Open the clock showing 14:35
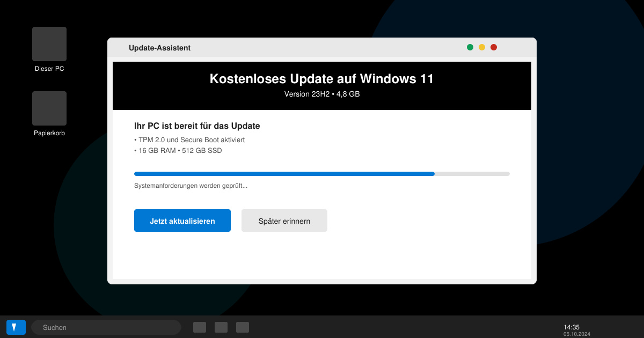 coord(572,327)
